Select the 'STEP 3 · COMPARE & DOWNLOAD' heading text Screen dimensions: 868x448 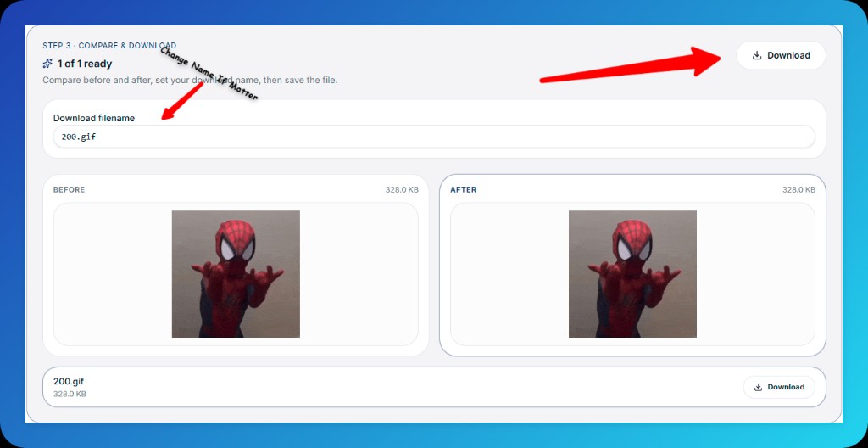click(109, 46)
